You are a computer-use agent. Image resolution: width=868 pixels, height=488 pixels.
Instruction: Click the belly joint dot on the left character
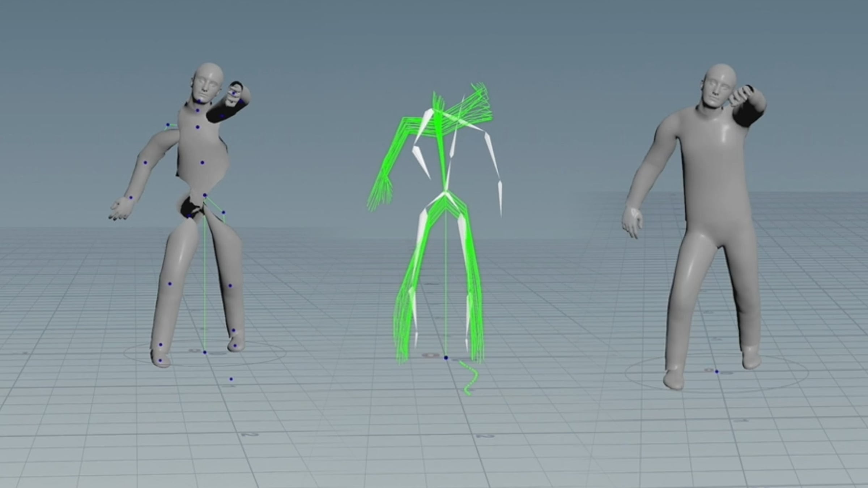(x=202, y=163)
